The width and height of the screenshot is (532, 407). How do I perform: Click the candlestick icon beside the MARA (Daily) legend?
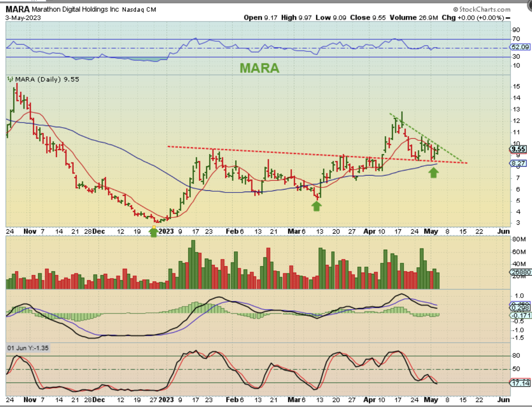tap(10, 79)
